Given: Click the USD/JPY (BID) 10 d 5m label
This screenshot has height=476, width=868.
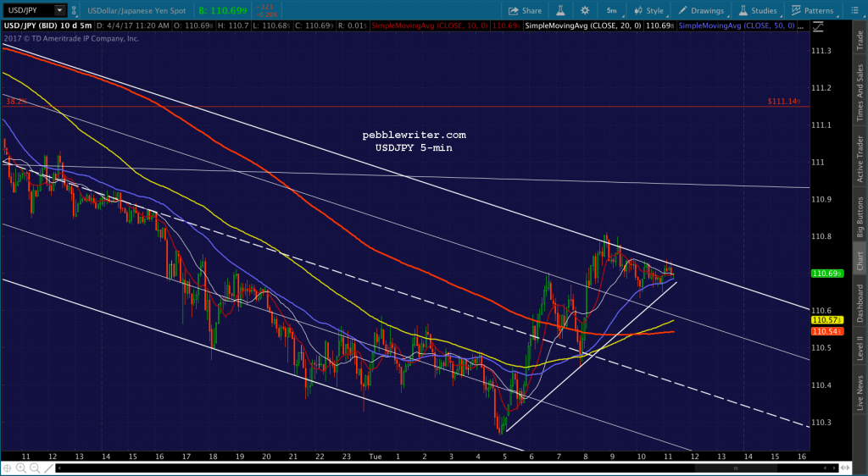Looking at the screenshot, I should tap(47, 26).
